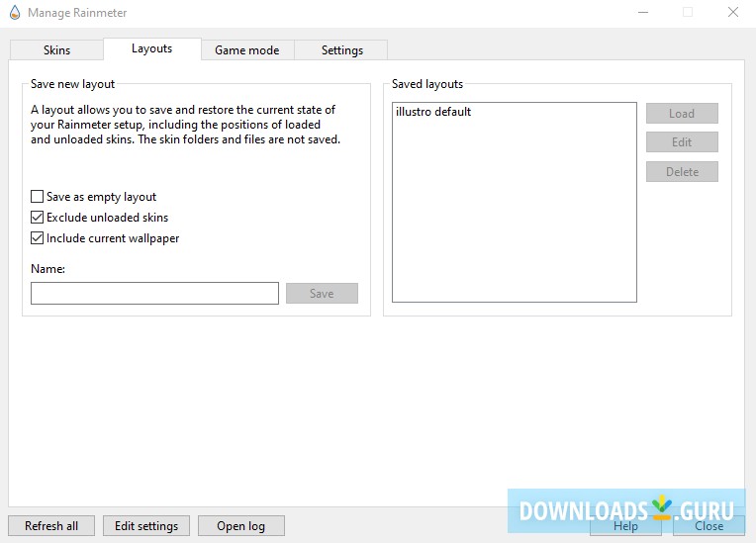This screenshot has height=543, width=756.
Task: Click the Refresh all button
Action: (51, 525)
